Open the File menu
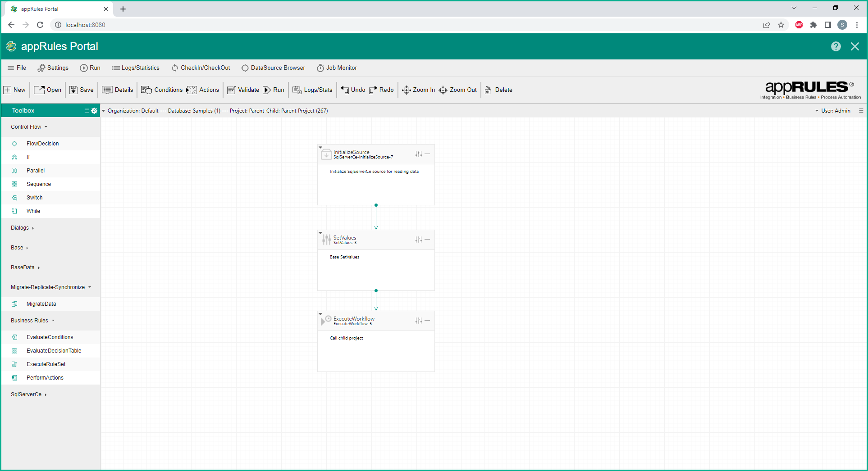This screenshot has height=471, width=868. tap(17, 68)
